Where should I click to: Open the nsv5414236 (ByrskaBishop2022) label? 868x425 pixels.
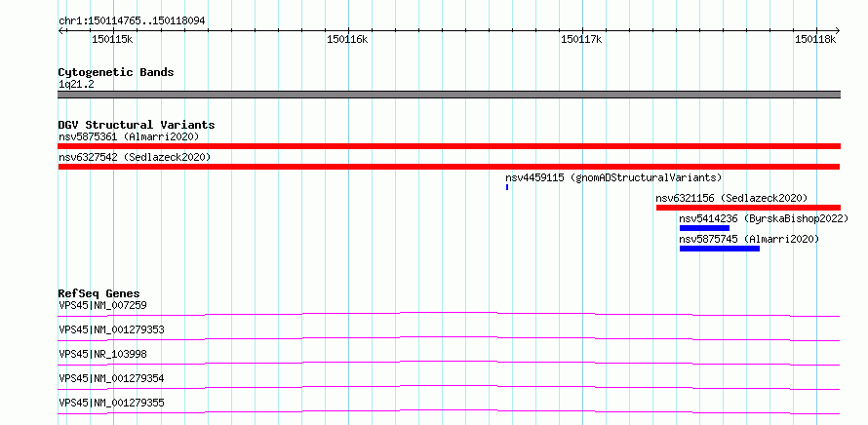(764, 218)
